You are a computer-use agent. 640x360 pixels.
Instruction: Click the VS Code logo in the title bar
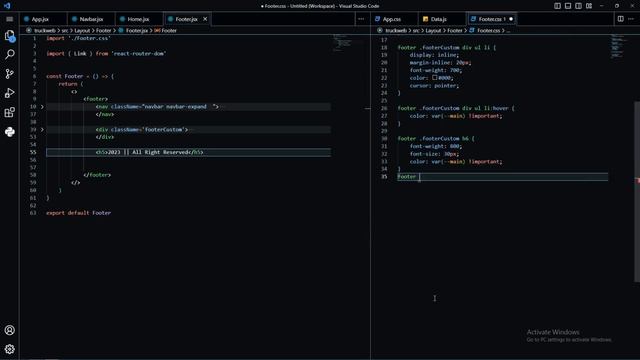tap(7, 6)
